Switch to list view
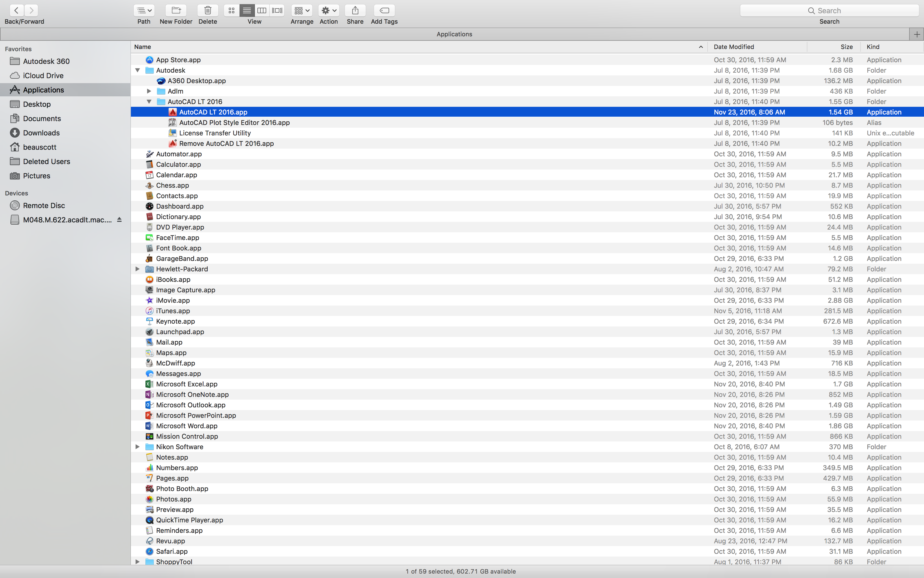Viewport: 924px width, 578px height. click(247, 10)
